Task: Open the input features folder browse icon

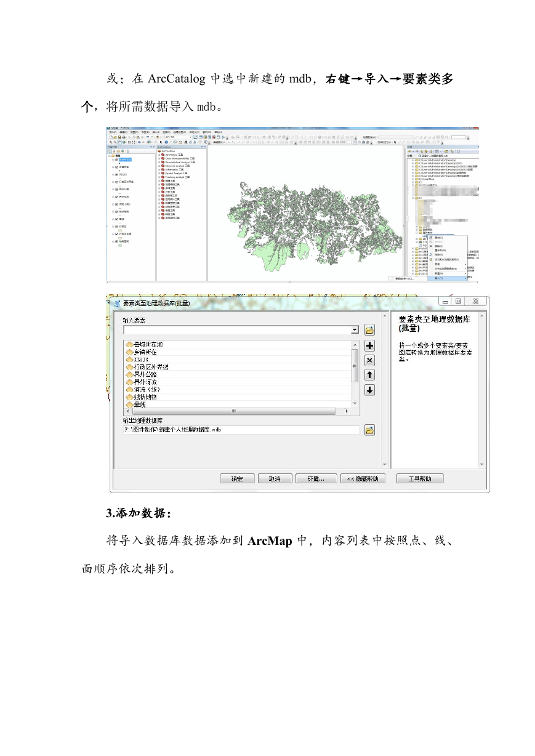Action: (x=369, y=330)
